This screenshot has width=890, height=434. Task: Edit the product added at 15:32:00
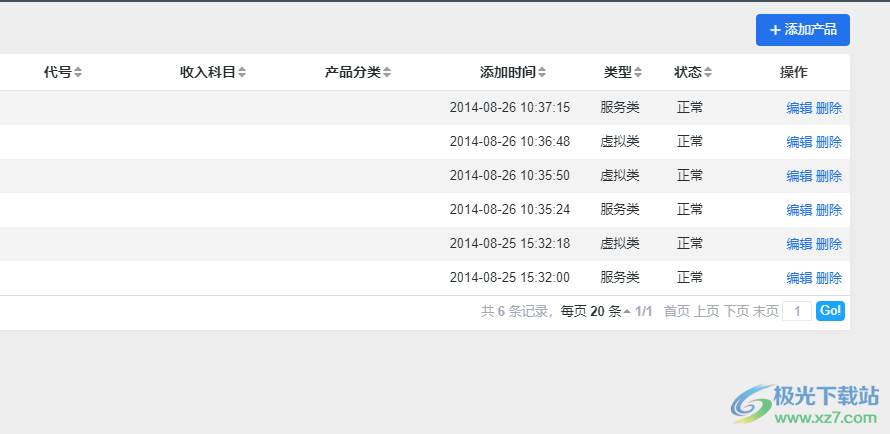(799, 278)
